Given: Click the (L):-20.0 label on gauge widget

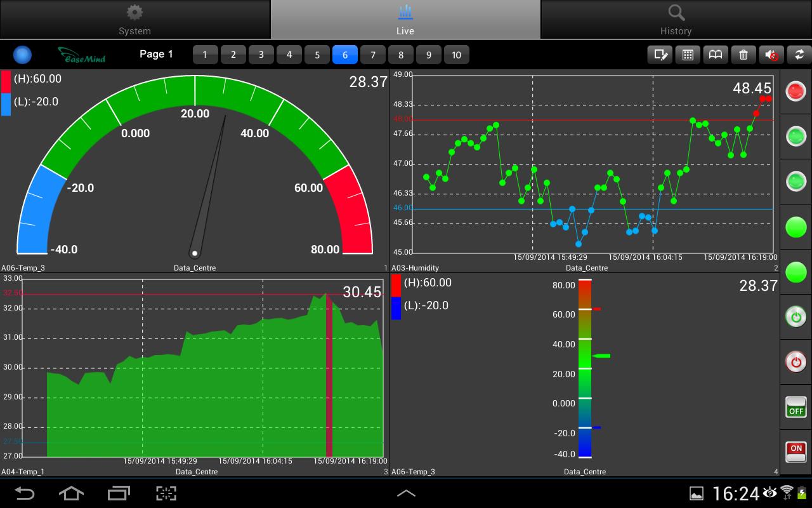Looking at the screenshot, I should tap(36, 102).
